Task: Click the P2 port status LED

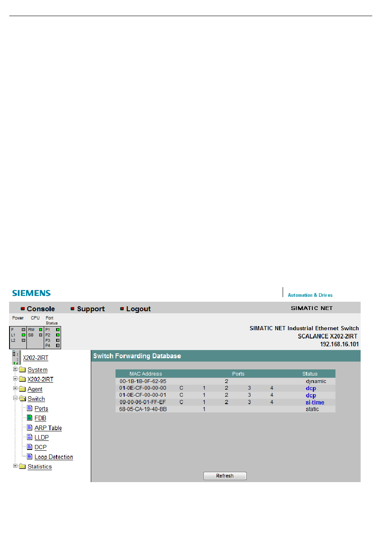Action: click(58, 335)
